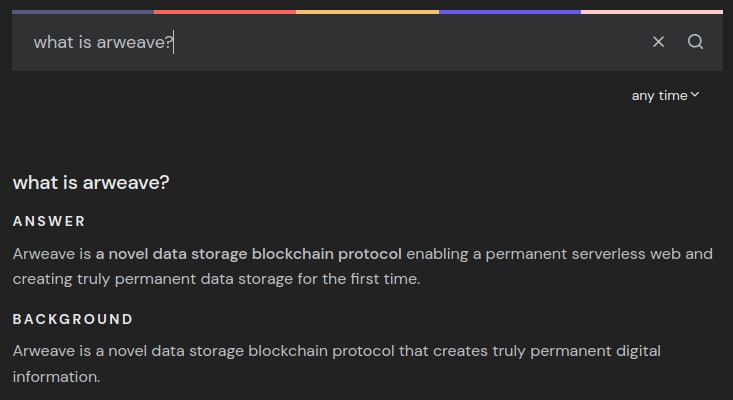The width and height of the screenshot is (733, 400).
Task: Click the red segment of the top color bar
Action: 225,12
